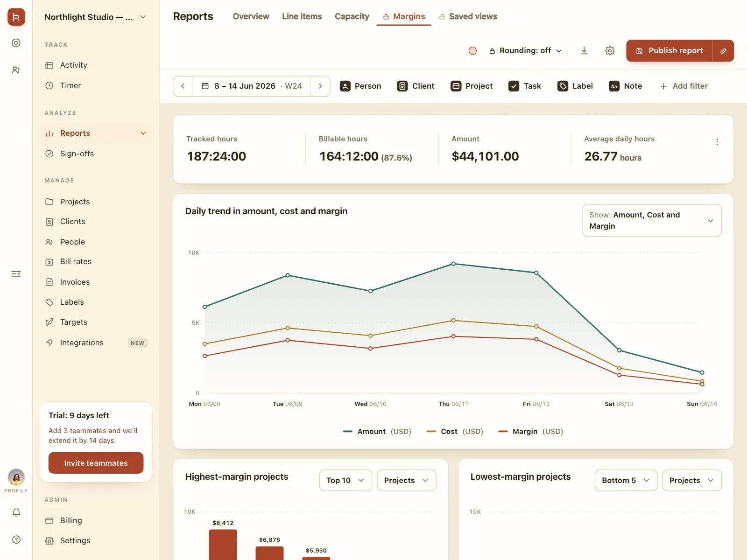Open Activity in sidebar

click(96, 65)
